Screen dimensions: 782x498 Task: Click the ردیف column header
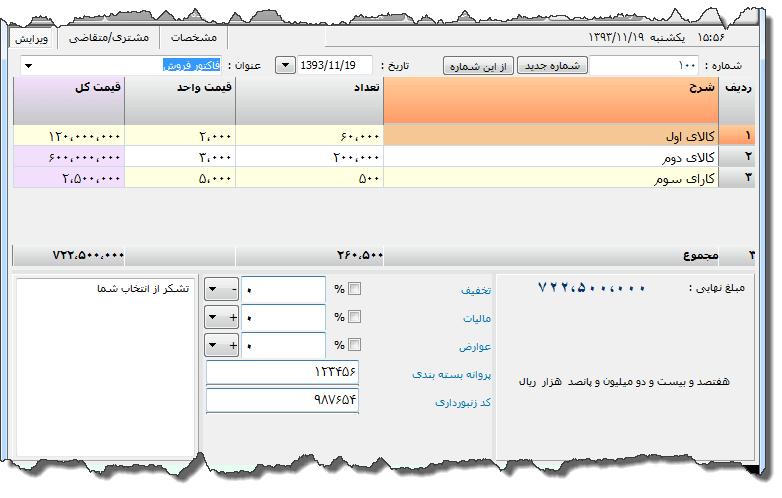click(x=737, y=101)
